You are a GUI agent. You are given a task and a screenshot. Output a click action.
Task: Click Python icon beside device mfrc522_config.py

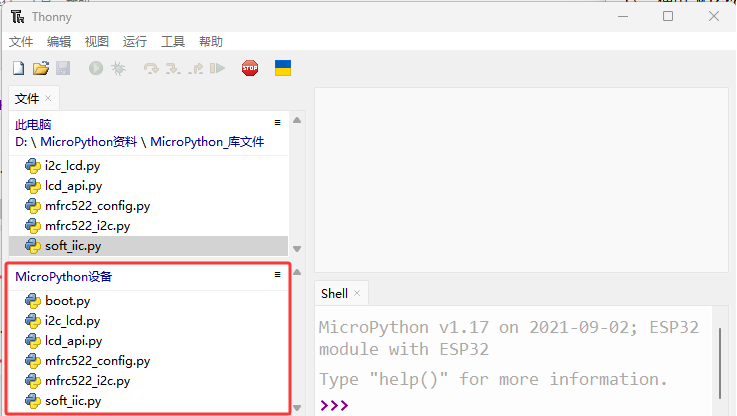tap(33, 361)
